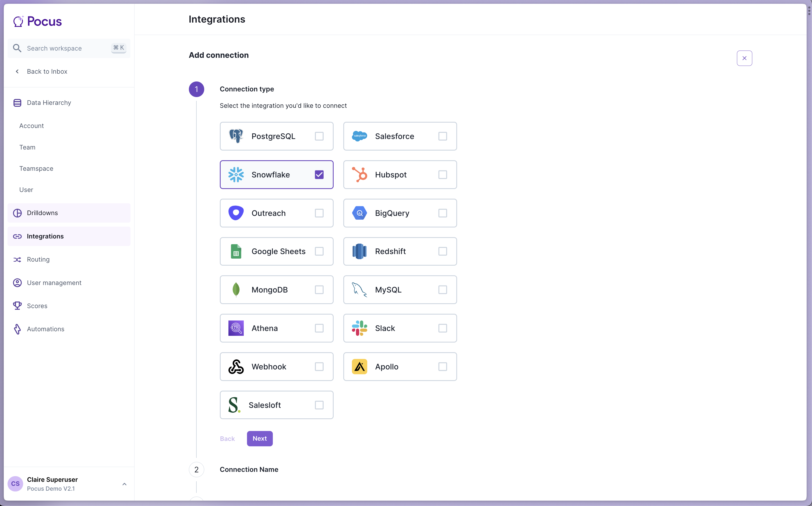Tick the Apollo checkbox
This screenshot has height=506, width=812.
(442, 366)
